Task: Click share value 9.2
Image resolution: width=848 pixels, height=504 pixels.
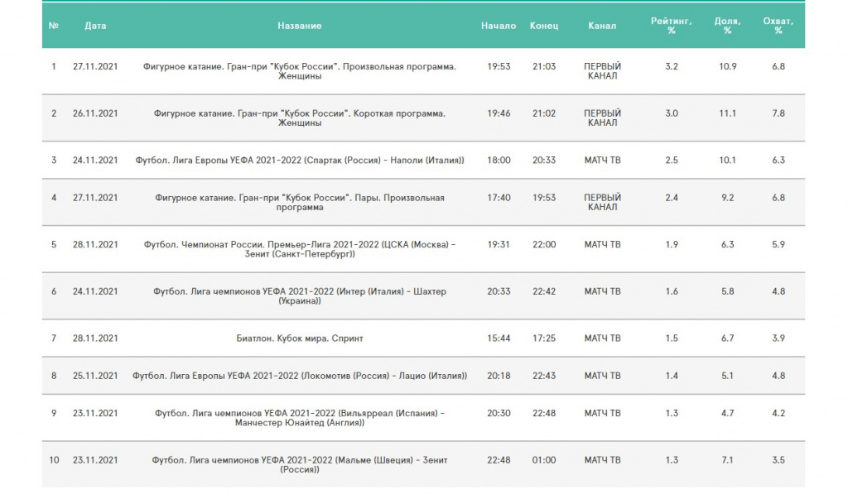Action: click(727, 198)
